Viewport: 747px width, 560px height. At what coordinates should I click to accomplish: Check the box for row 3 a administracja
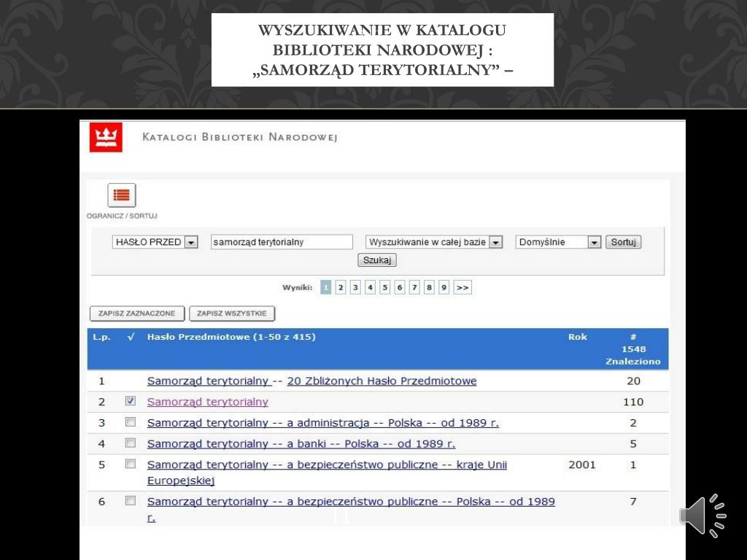(x=130, y=422)
